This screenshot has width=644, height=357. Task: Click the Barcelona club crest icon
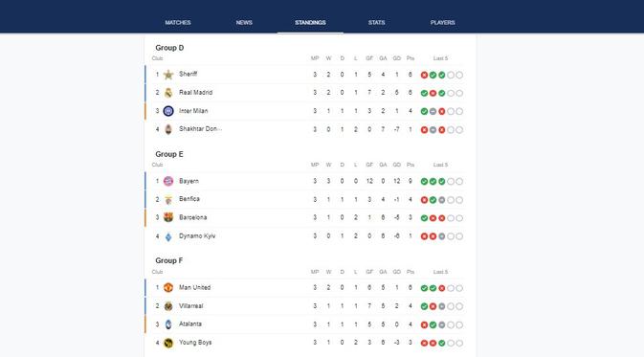[168, 217]
